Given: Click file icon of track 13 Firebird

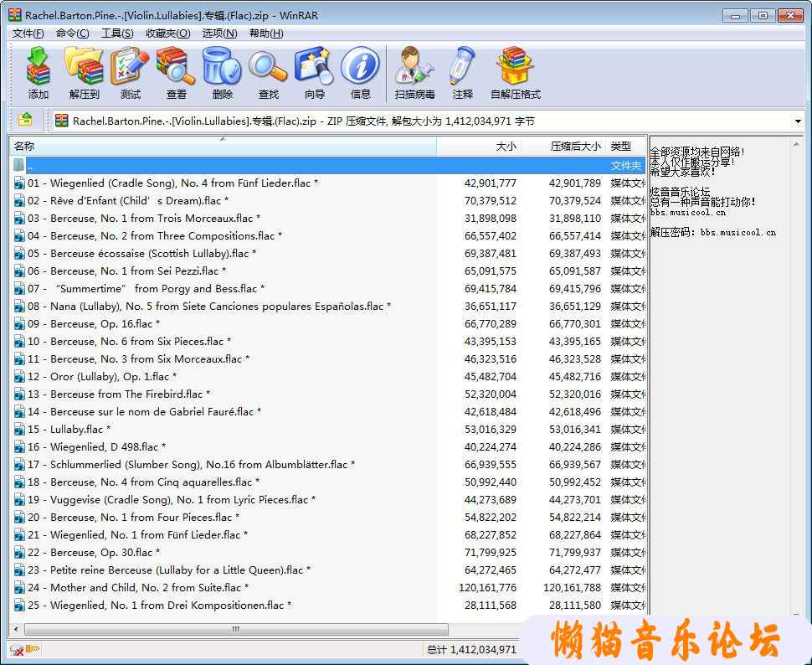Looking at the screenshot, I should pyautogui.click(x=19, y=394).
